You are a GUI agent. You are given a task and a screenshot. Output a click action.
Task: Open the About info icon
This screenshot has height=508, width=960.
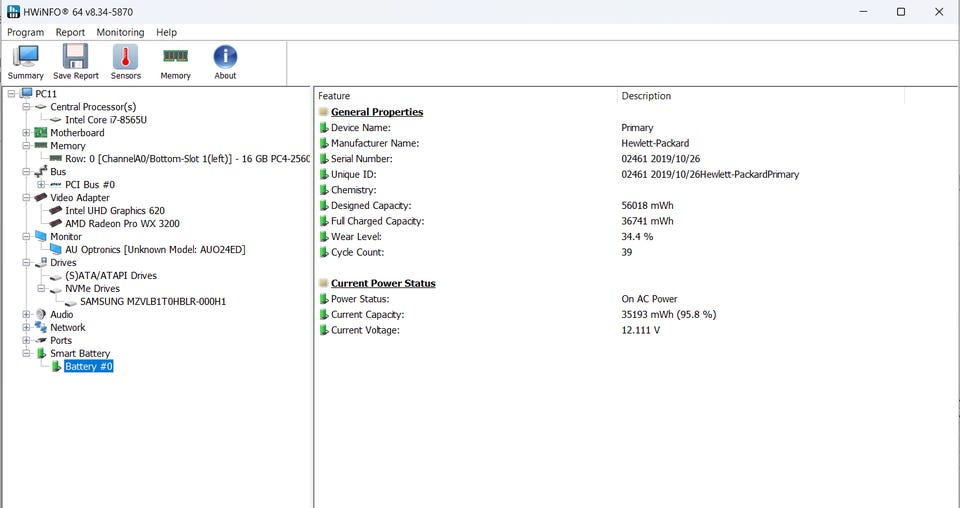(225, 58)
